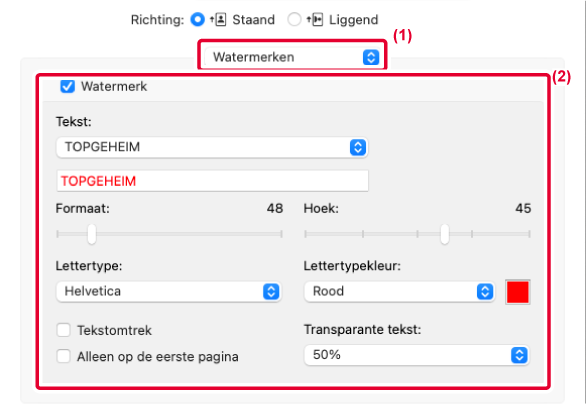Screen dimensions: 586x404
Task: Click the red color swatch
Action: 518,292
